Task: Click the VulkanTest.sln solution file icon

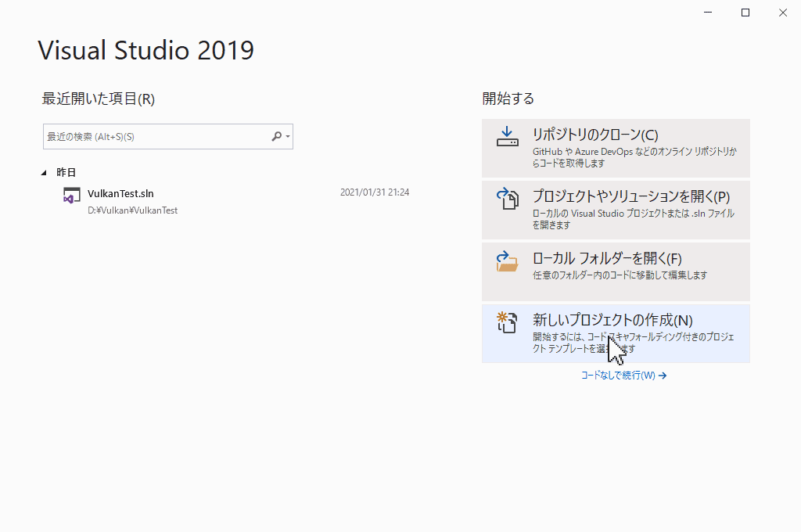Action: (71, 196)
